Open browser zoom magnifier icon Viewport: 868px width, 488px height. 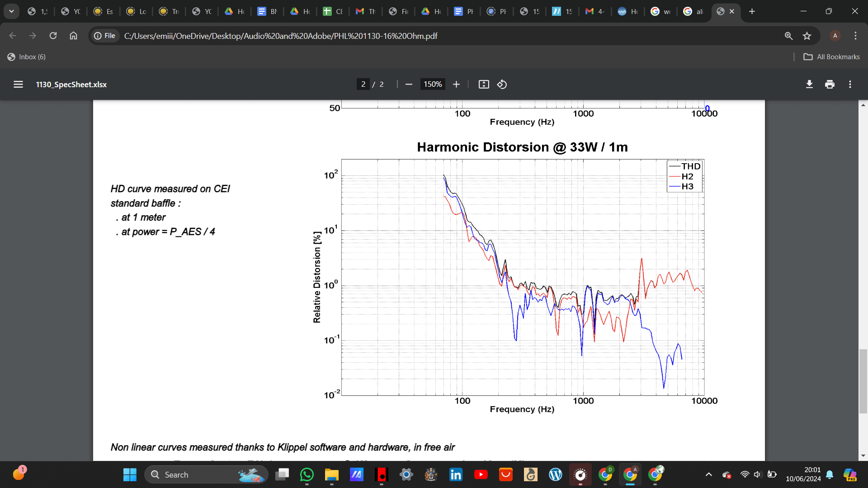(788, 36)
